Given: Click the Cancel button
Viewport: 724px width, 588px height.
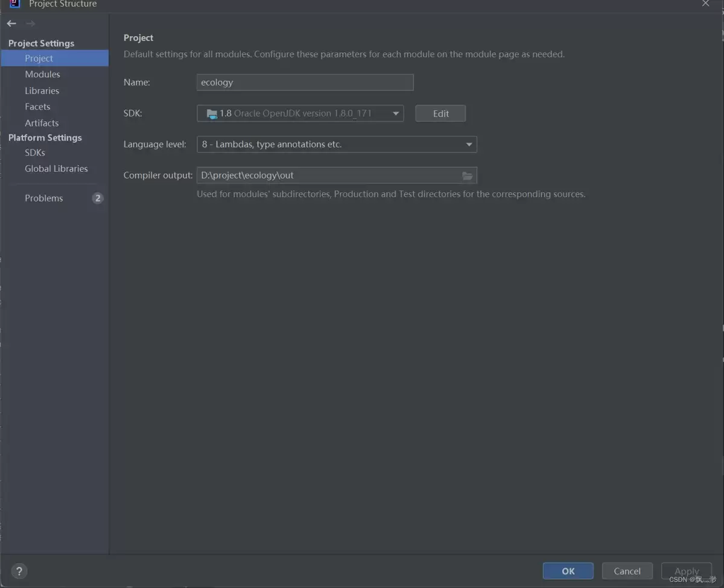Looking at the screenshot, I should point(627,571).
